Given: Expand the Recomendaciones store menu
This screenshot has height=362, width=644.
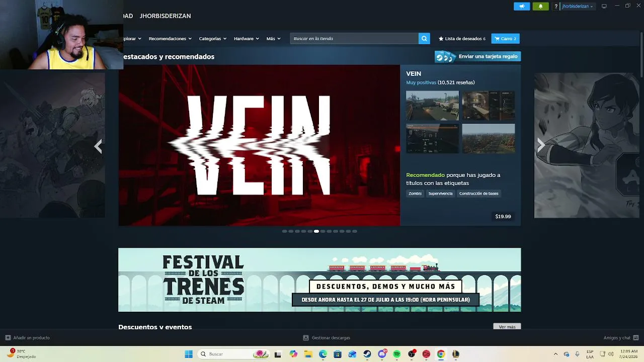Looking at the screenshot, I should 170,39.
